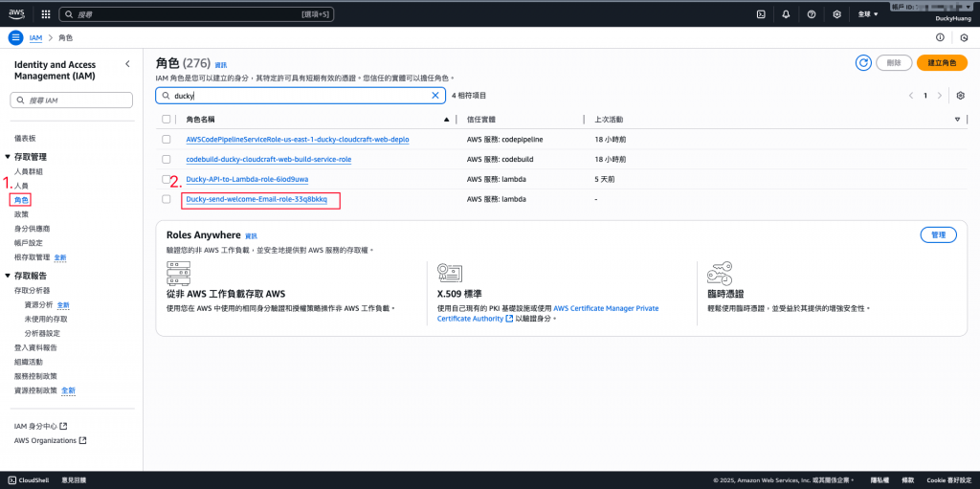This screenshot has height=489, width=980.
Task: Click external link icon beside AWS Organizations
Action: 82,440
